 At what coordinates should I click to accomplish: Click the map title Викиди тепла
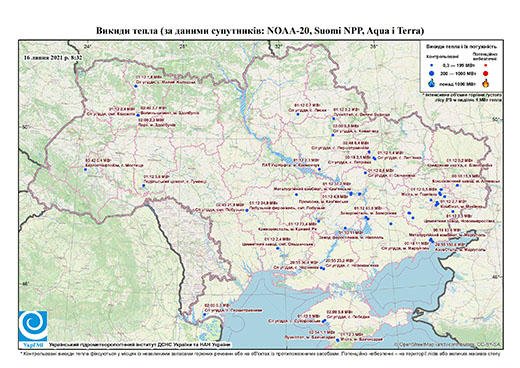[x=260, y=31]
